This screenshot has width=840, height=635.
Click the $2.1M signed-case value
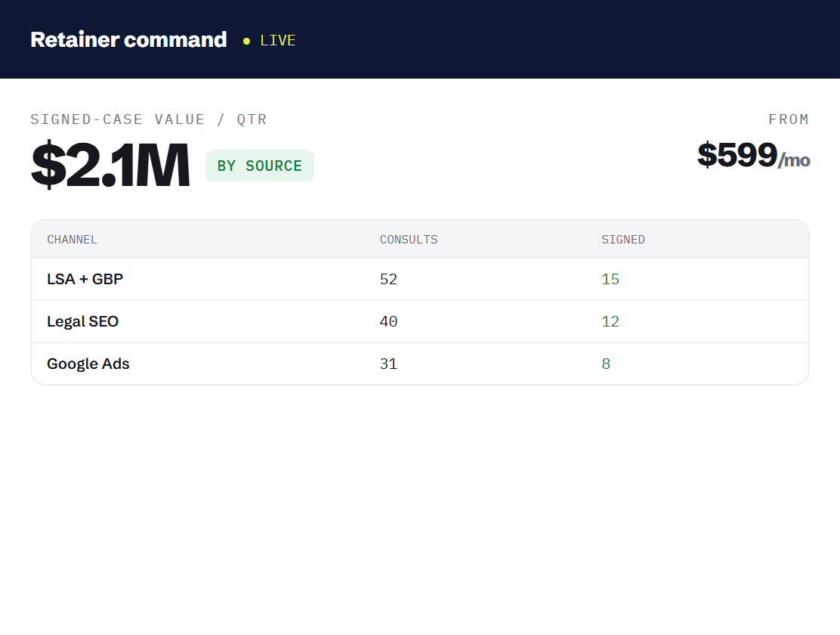click(x=110, y=165)
